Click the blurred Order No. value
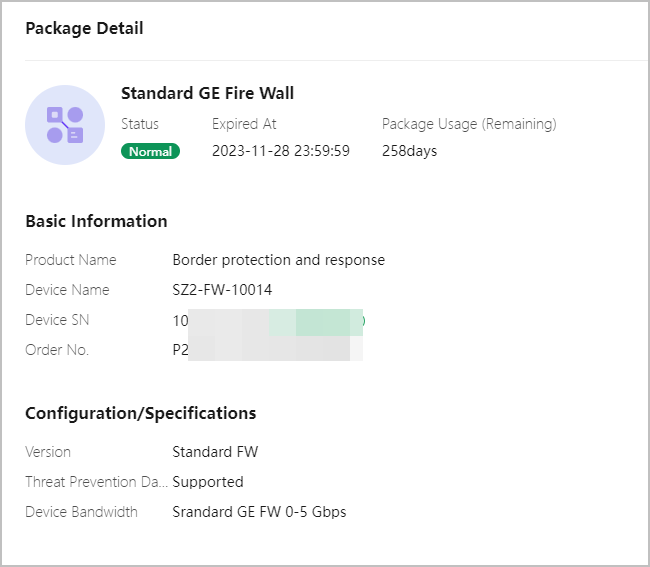Screen dimensions: 650x567 coord(268,349)
